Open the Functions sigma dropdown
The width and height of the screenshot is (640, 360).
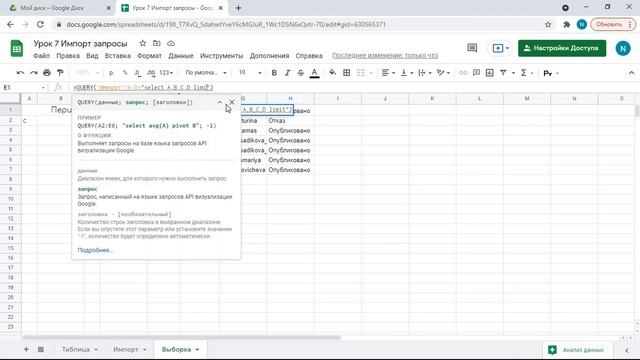pos(527,73)
